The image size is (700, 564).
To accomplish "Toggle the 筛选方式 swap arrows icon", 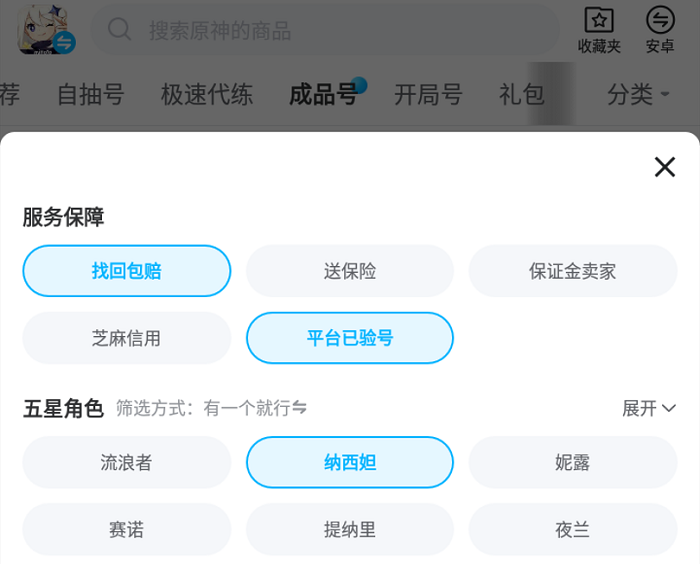I will tap(300, 408).
